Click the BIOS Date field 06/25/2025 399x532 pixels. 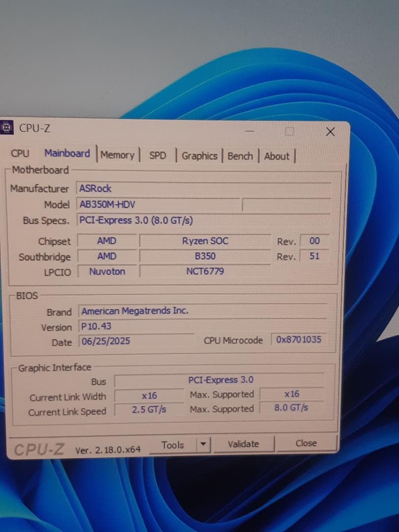click(x=133, y=340)
